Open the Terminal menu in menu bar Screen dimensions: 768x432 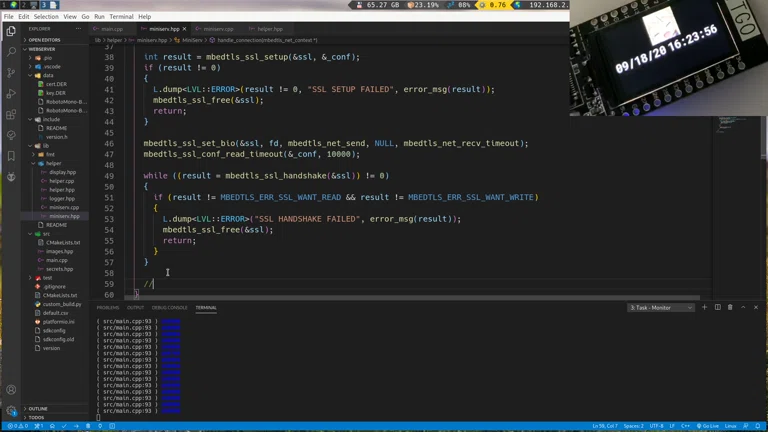click(121, 17)
